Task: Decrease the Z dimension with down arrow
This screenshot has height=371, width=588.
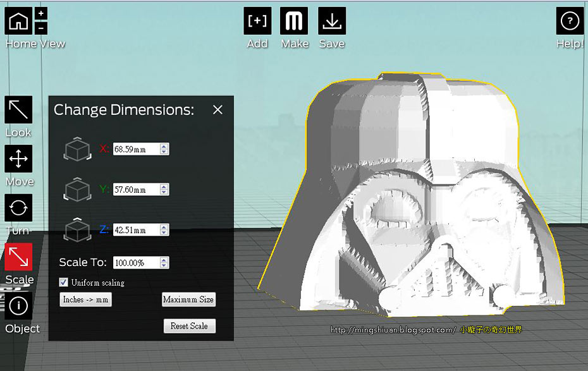Action: (x=164, y=233)
